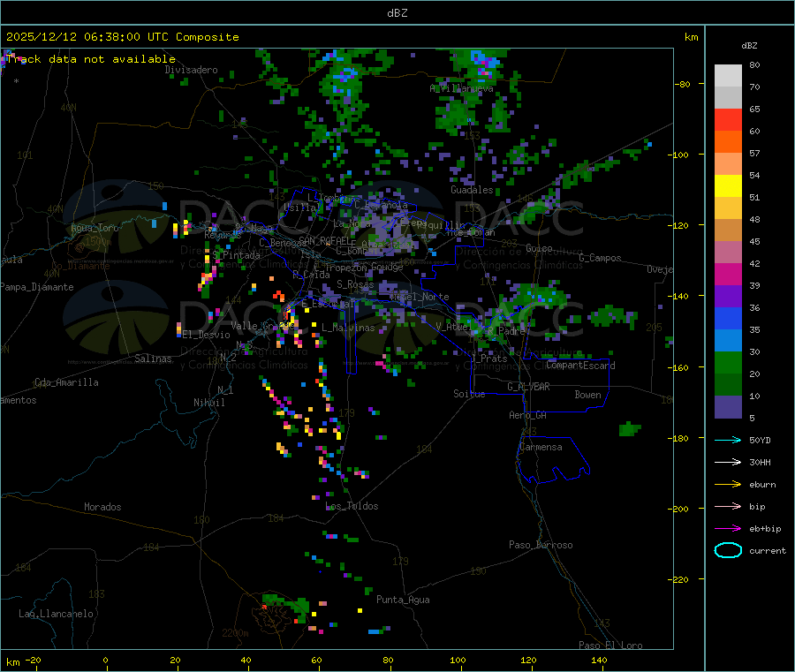Click the magenta eb+bip arrow symbol
This screenshot has height=672, width=795.
click(728, 529)
